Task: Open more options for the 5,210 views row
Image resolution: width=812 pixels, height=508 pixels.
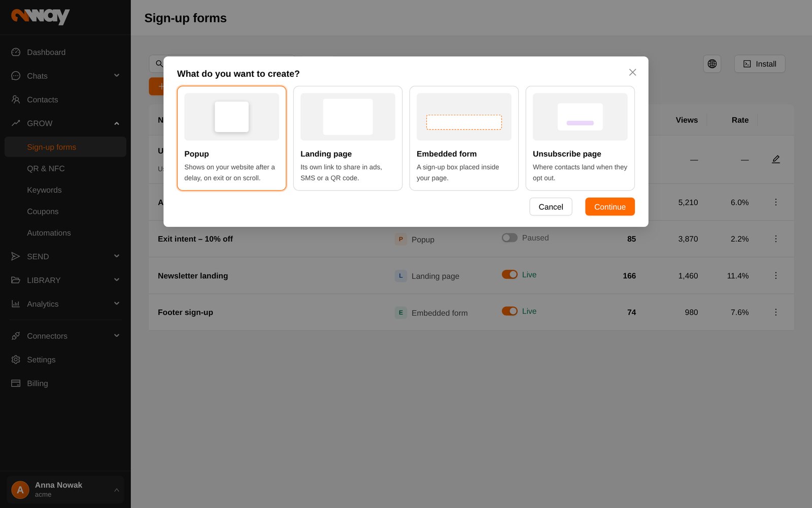Action: 775,202
